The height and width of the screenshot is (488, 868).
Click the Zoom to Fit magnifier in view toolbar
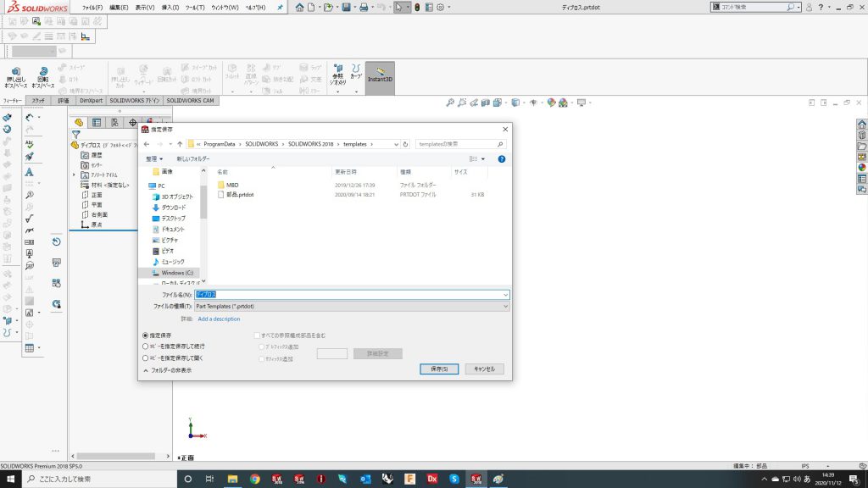(x=450, y=103)
